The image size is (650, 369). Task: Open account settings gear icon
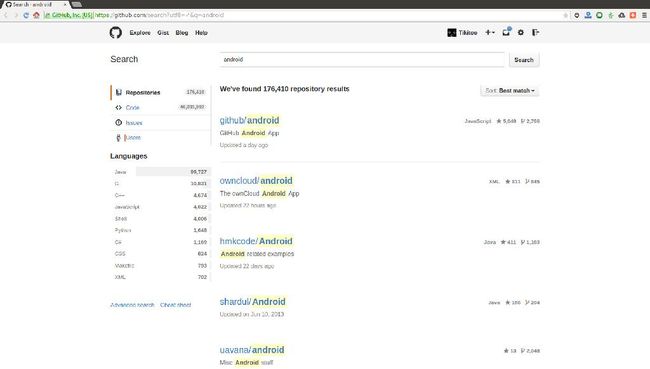click(521, 32)
